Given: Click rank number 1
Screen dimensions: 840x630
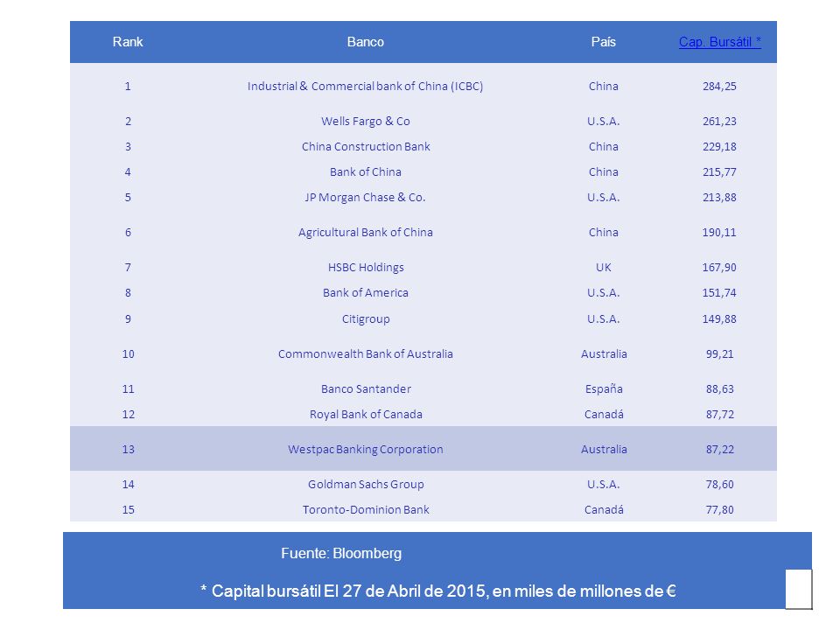Looking at the screenshot, I should [128, 87].
